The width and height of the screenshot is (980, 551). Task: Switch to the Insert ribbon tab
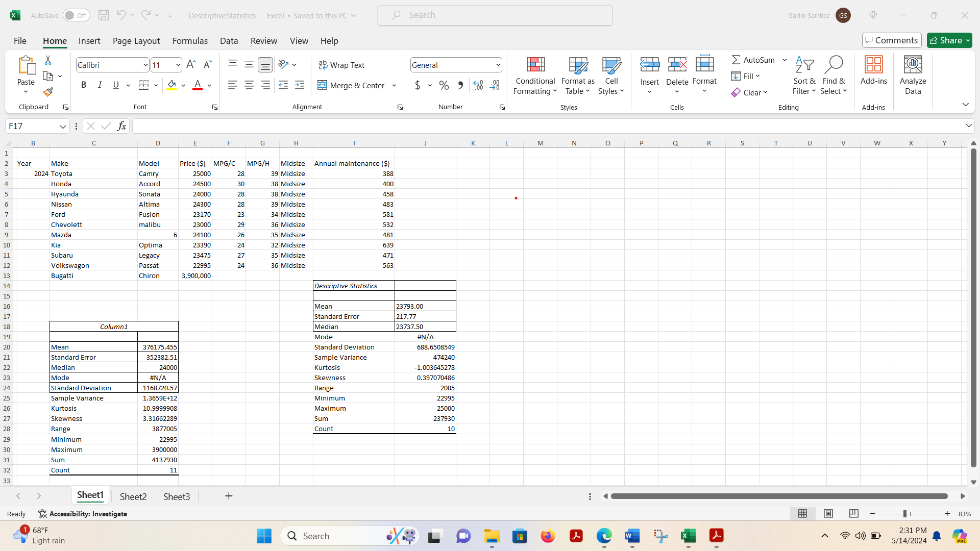pyautogui.click(x=89, y=41)
